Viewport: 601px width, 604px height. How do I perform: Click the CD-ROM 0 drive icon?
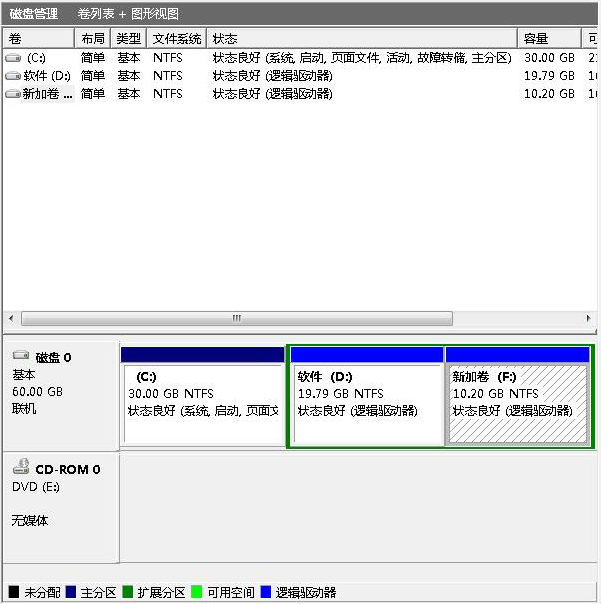(21, 469)
